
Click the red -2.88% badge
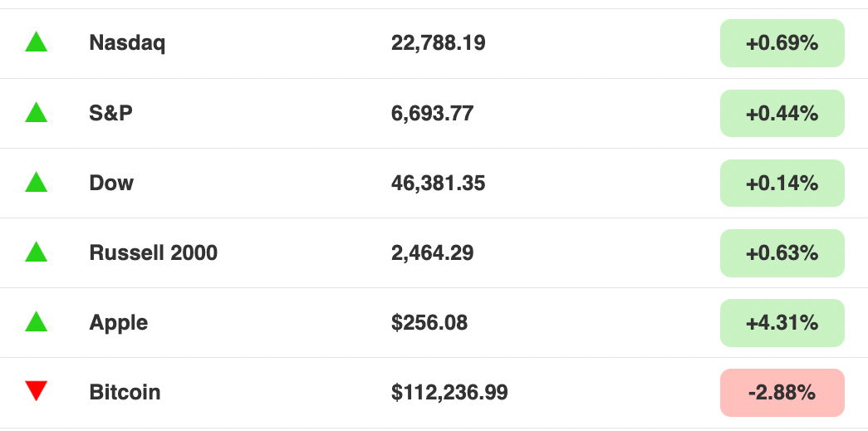pos(782,392)
